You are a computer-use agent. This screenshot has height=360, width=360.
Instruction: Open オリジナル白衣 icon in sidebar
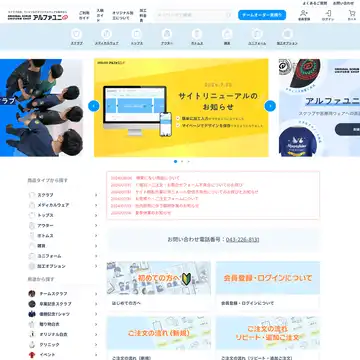[32, 334]
